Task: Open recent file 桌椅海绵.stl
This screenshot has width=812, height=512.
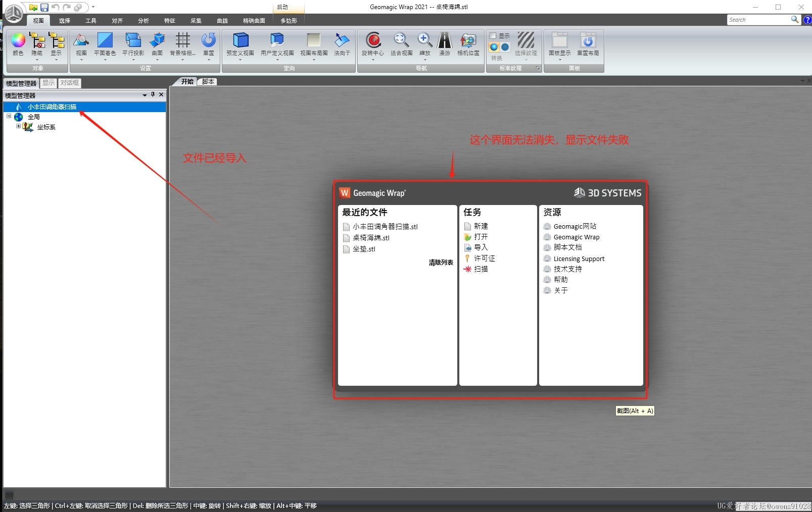Action: (371, 238)
